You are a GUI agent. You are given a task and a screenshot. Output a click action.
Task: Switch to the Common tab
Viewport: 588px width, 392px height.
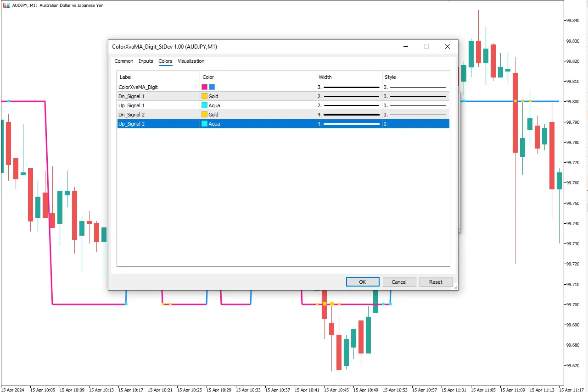(123, 61)
